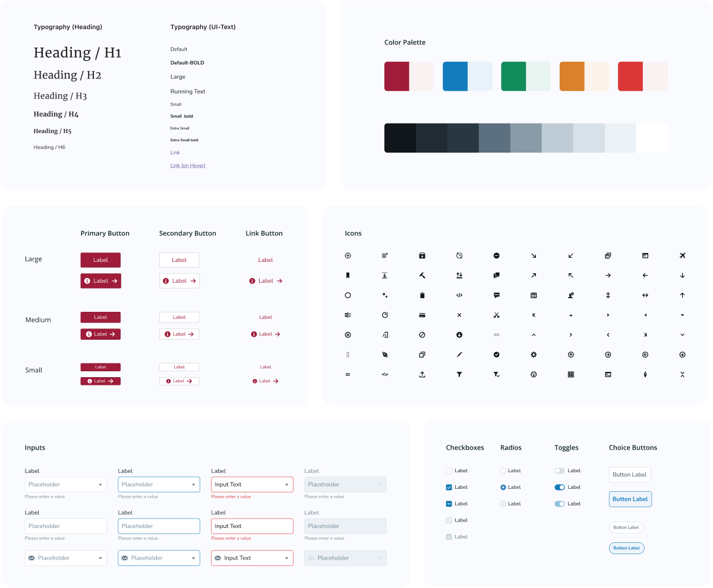This screenshot has height=588, width=713.
Task: Click the code brackets icon
Action: [459, 295]
